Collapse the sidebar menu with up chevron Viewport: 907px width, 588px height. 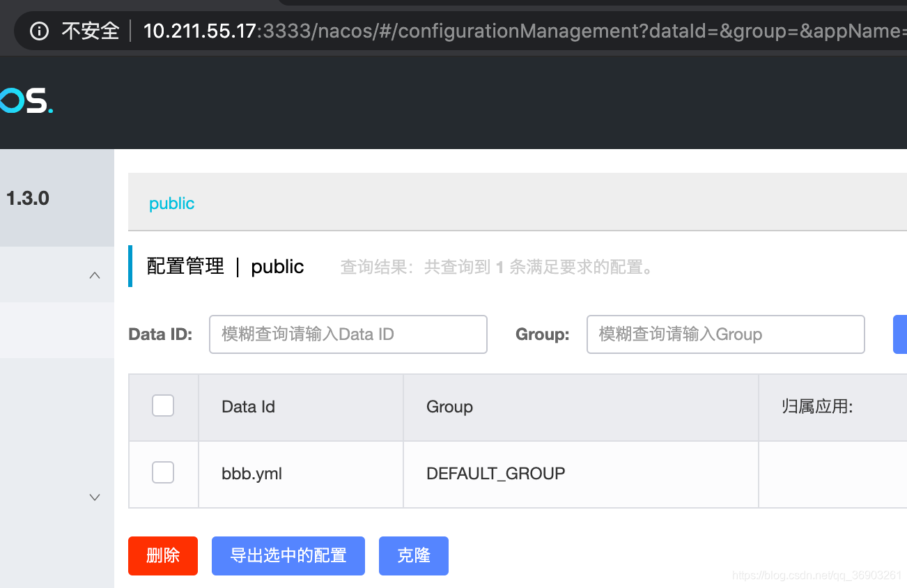[95, 275]
